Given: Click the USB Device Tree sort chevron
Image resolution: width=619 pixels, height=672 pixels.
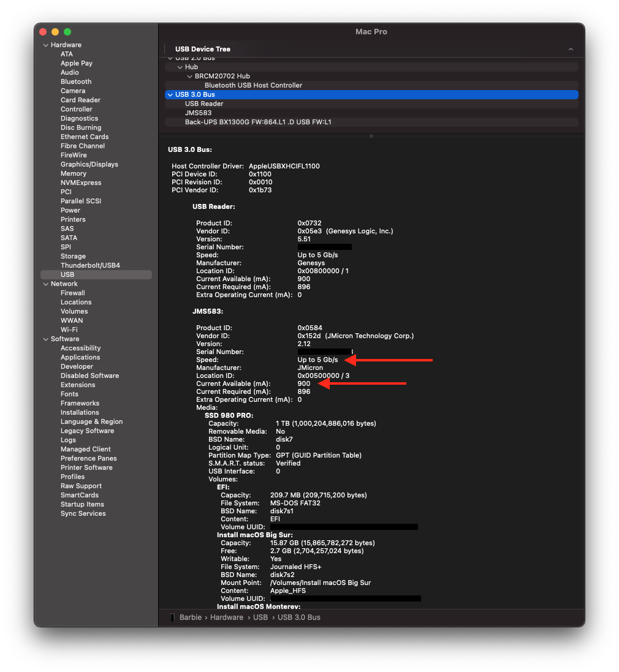Looking at the screenshot, I should tap(571, 49).
